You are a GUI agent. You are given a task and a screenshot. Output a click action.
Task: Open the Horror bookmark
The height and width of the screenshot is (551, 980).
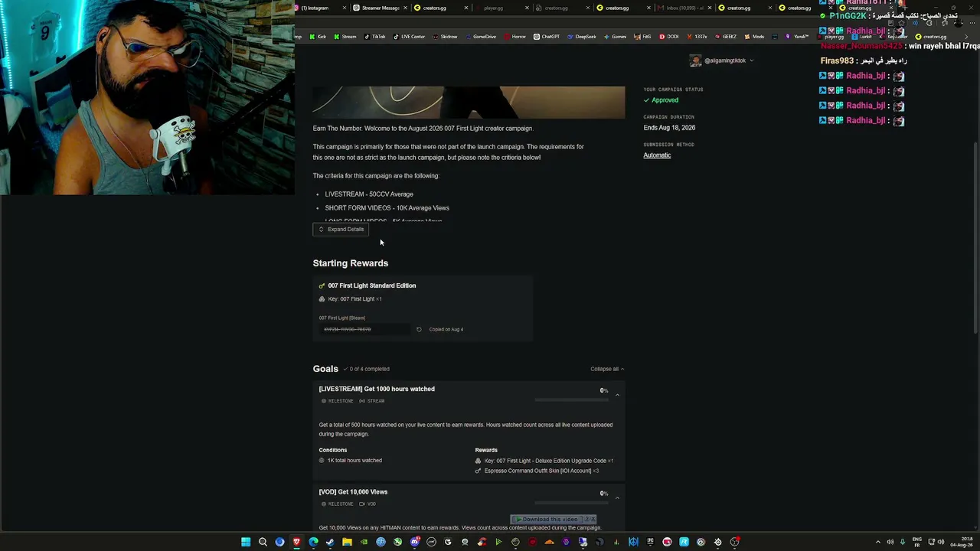[514, 37]
